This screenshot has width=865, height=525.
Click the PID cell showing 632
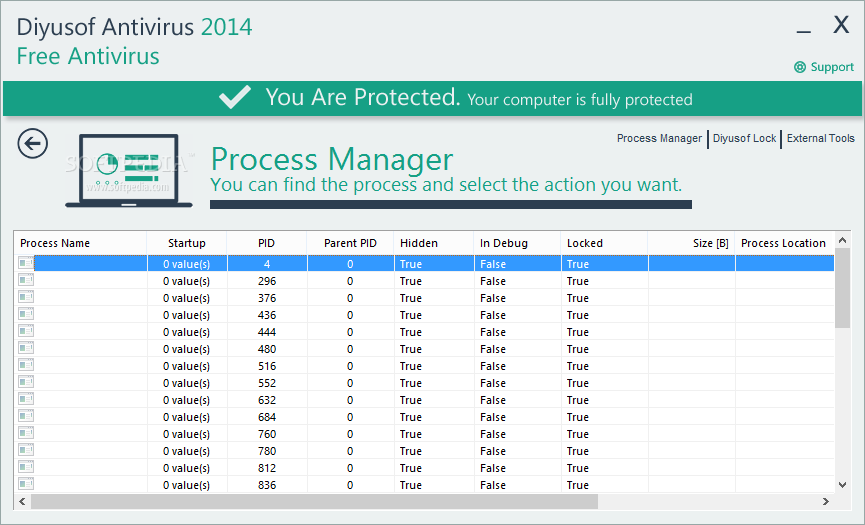pyautogui.click(x=267, y=400)
